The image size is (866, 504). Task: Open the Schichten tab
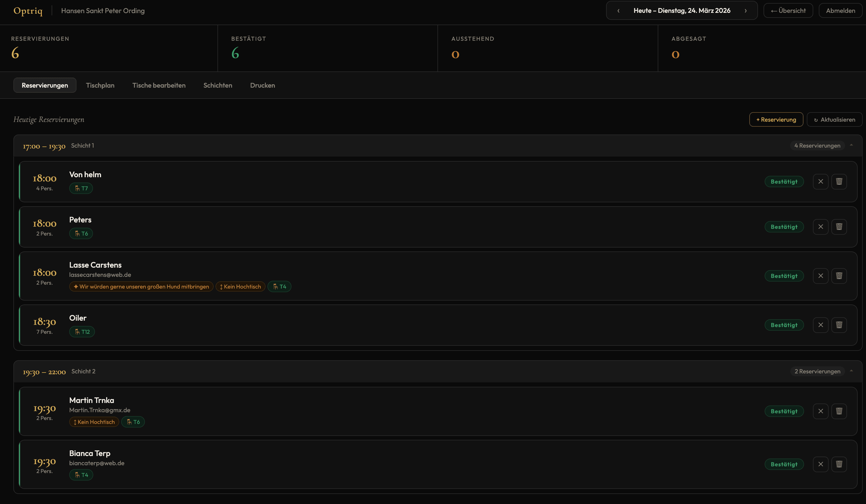pos(217,85)
